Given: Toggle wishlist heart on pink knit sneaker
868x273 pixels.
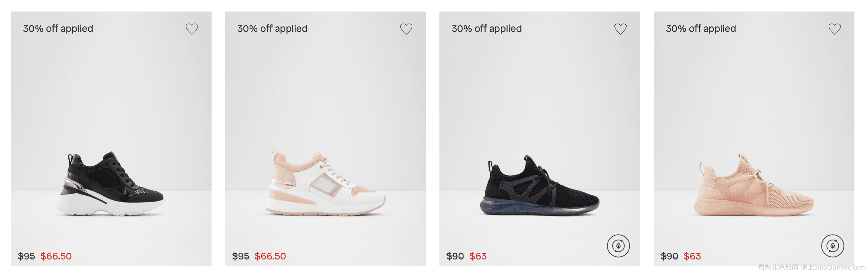Looking at the screenshot, I should tap(834, 29).
